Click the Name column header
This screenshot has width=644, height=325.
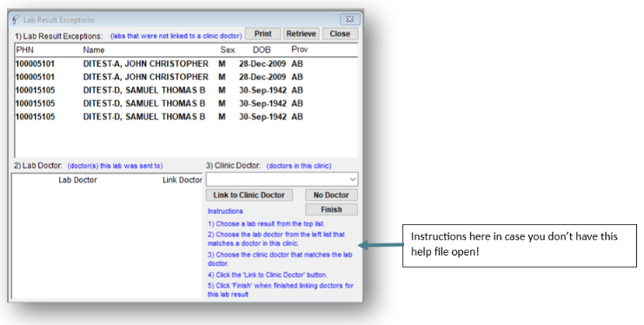[x=94, y=50]
